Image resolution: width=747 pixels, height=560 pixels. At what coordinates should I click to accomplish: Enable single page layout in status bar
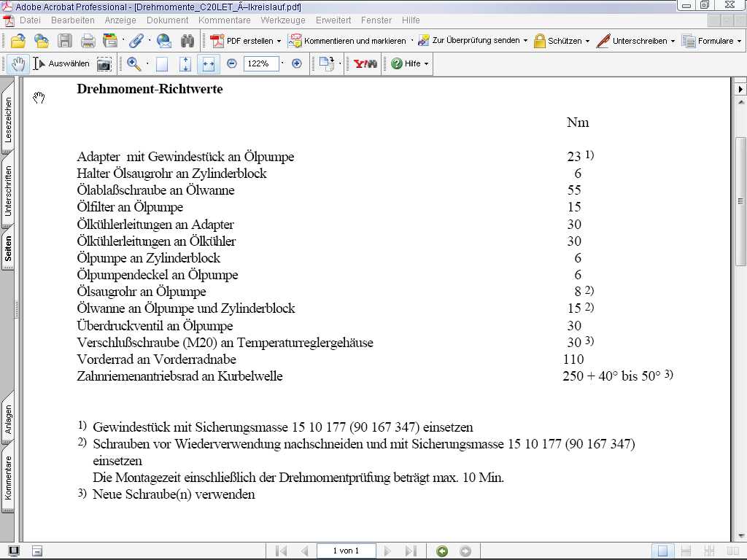click(x=662, y=551)
